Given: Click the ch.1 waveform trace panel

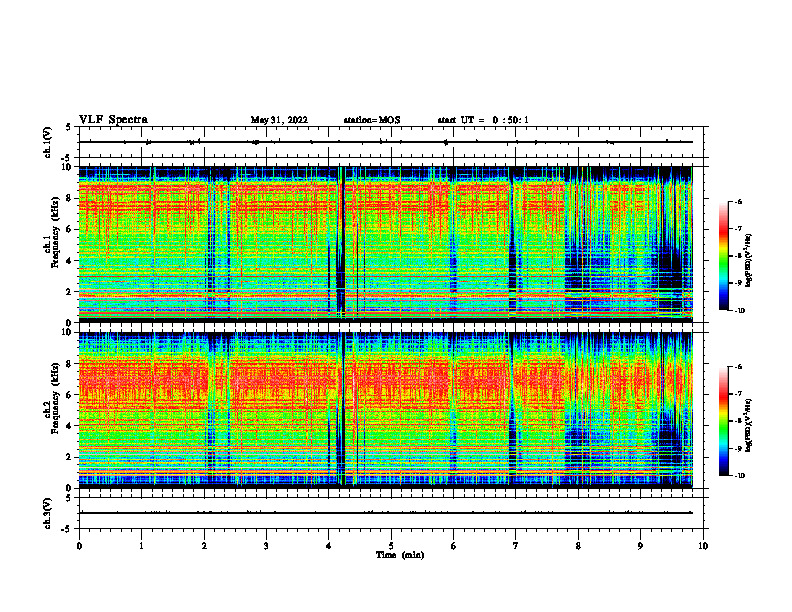Looking at the screenshot, I should (x=391, y=142).
